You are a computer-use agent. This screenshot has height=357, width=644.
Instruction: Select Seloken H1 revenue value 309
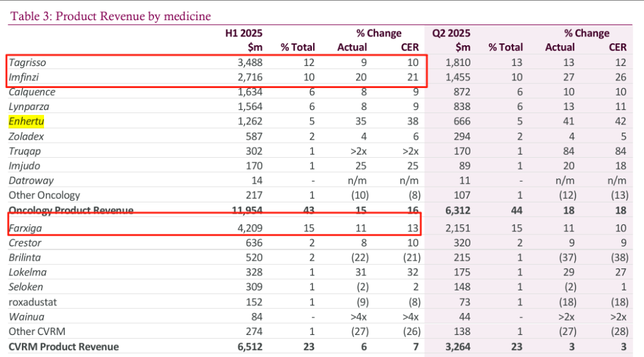coord(254,287)
